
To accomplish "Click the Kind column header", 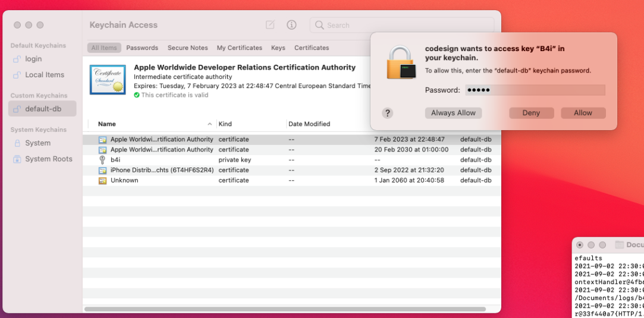I will point(225,124).
